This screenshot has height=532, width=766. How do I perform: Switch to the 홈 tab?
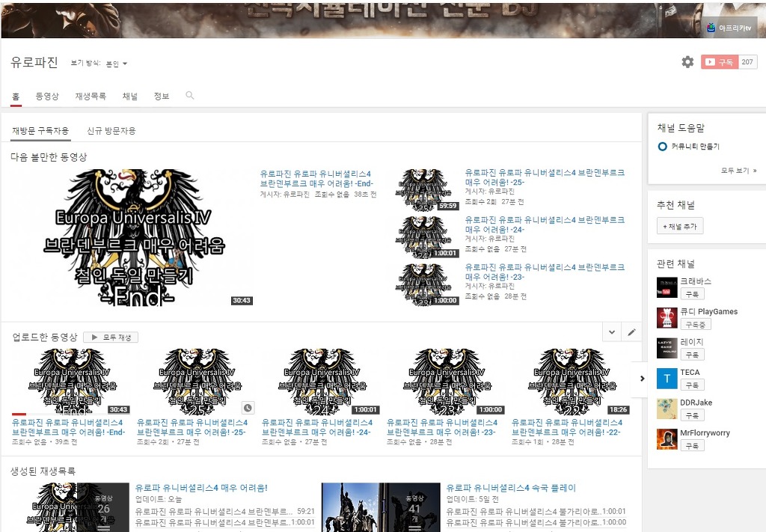point(16,97)
